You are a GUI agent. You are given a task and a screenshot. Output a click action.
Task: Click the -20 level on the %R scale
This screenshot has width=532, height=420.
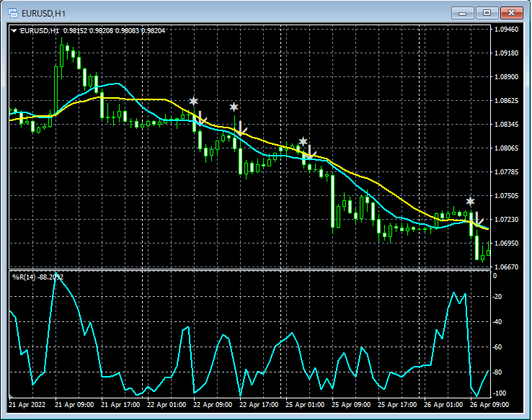click(x=497, y=297)
